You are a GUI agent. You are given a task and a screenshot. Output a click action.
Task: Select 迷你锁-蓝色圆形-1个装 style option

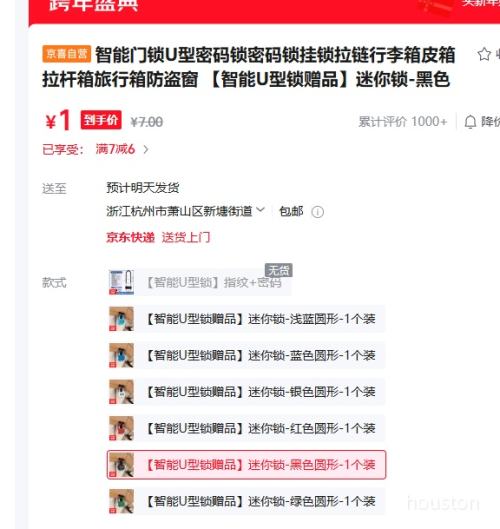(x=246, y=355)
